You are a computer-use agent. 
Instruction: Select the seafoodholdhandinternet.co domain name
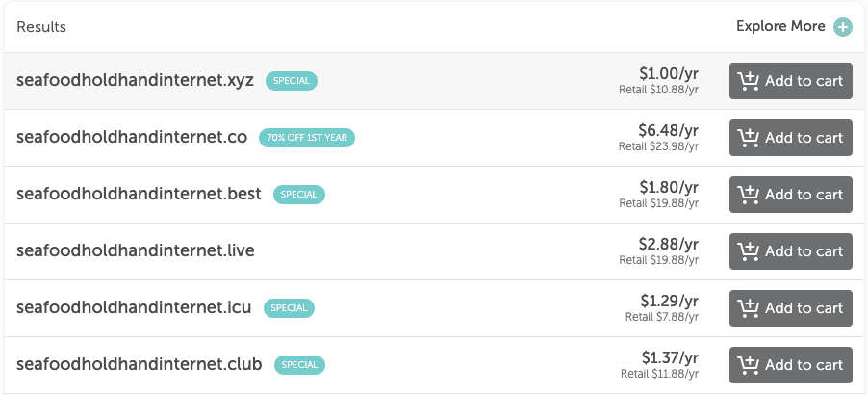pos(132,137)
